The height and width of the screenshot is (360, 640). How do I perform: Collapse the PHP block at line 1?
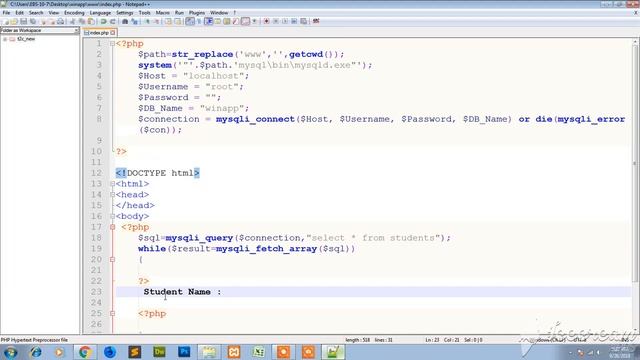pos(112,44)
